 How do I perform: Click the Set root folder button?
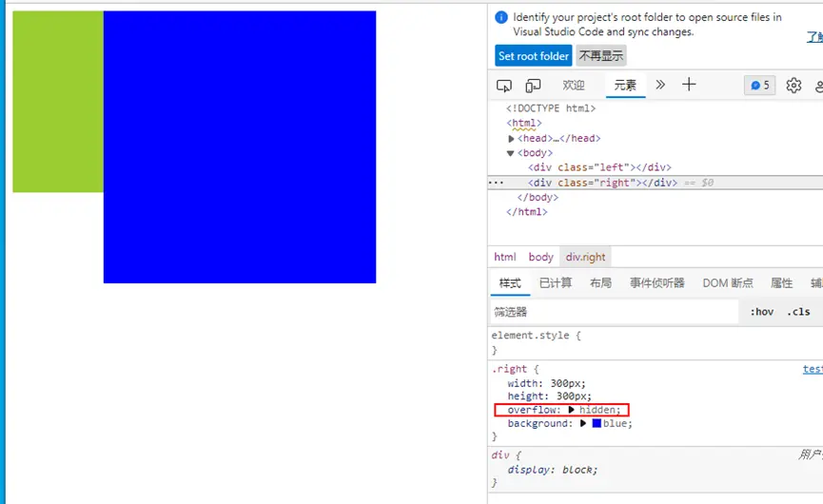[533, 55]
